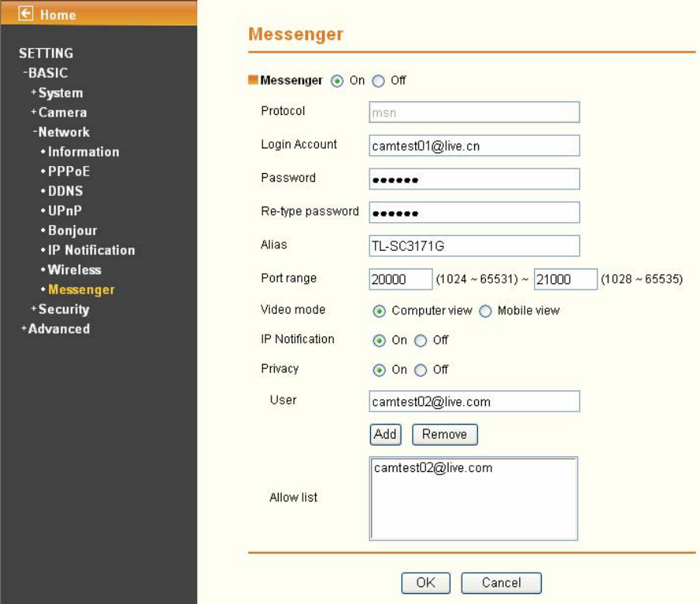The image size is (700, 604).
Task: Expand the Security section
Action: point(61,309)
